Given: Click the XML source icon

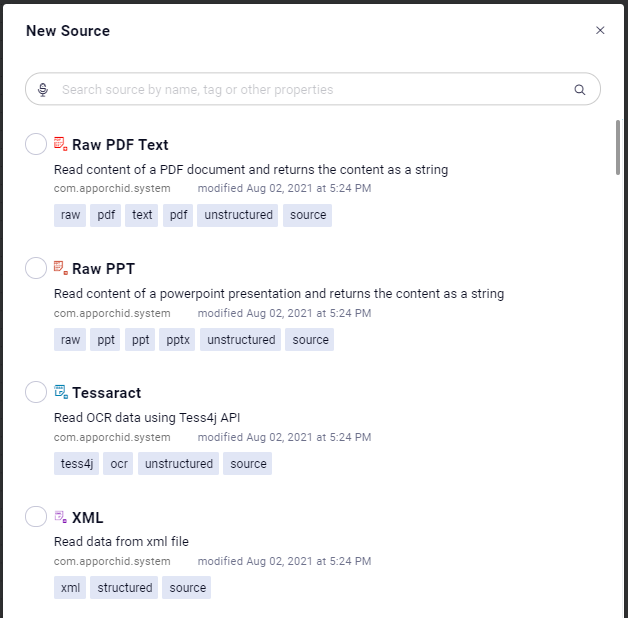Looking at the screenshot, I should tap(61, 517).
